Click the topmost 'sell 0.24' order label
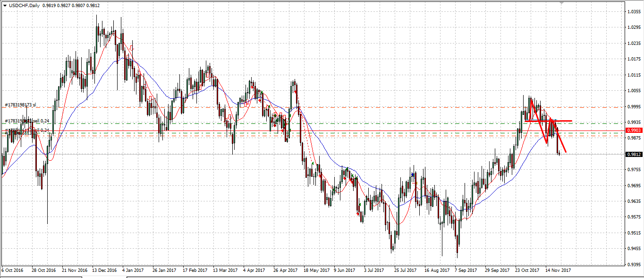The width and height of the screenshot is (644, 278). pos(40,121)
